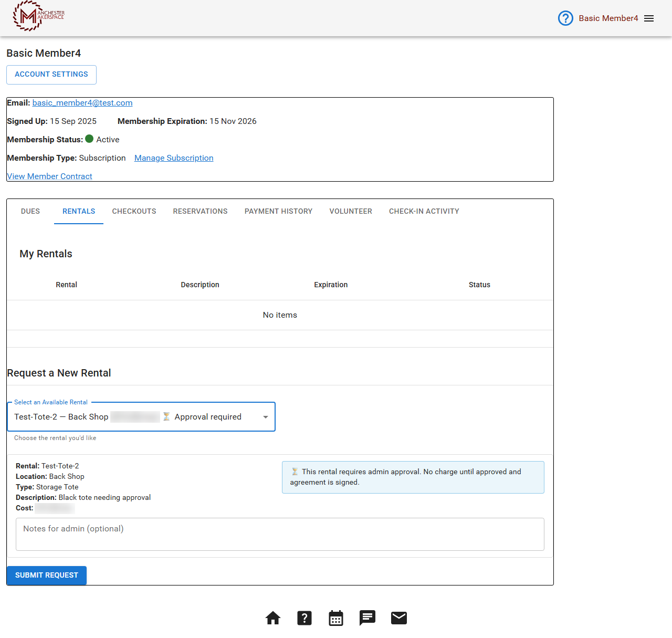Image resolution: width=672 pixels, height=638 pixels.
Task: Open the footer envelope mail icon
Action: pos(399,618)
